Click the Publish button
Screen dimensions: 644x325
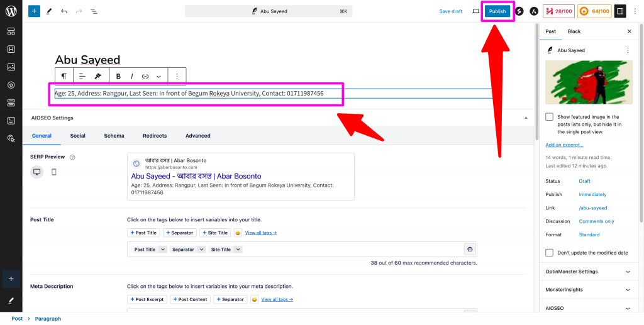[x=497, y=11]
